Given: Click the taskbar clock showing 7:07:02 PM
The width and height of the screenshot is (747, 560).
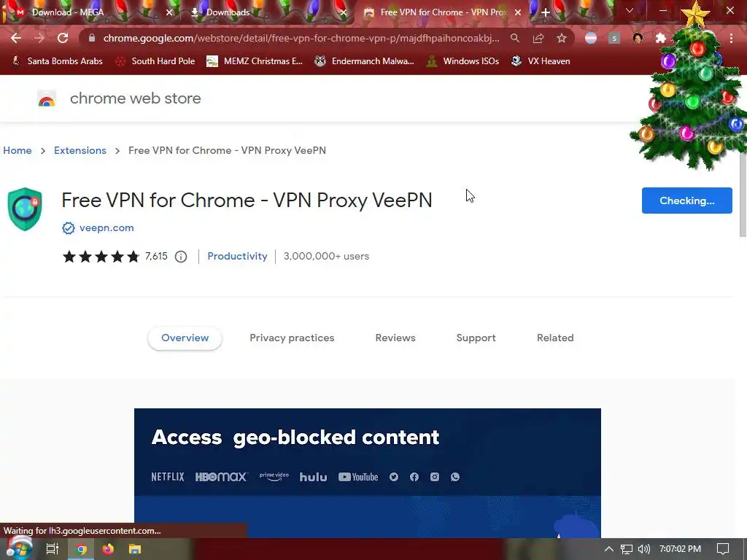Looking at the screenshot, I should (680, 549).
